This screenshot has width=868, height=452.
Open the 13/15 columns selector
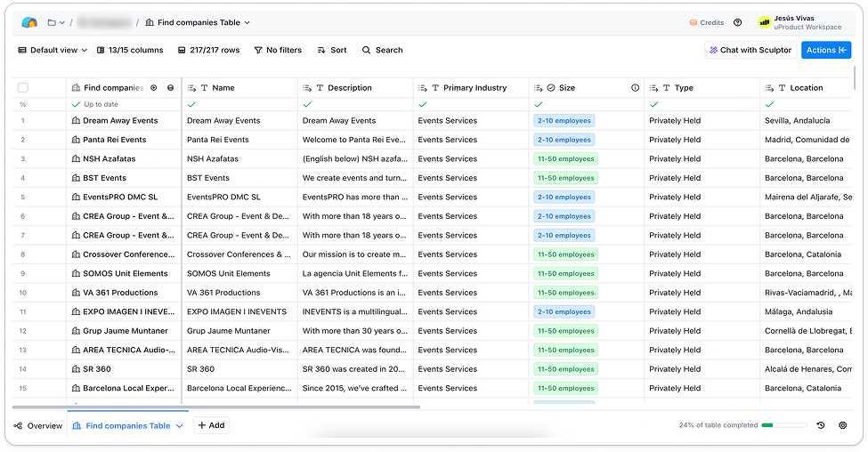(130, 50)
